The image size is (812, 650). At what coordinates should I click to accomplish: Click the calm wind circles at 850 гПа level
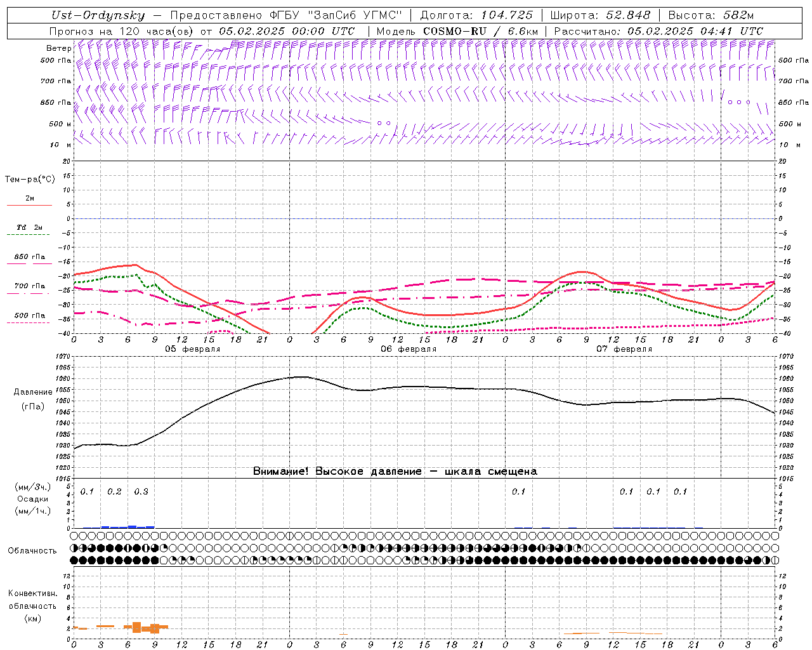pos(738,102)
